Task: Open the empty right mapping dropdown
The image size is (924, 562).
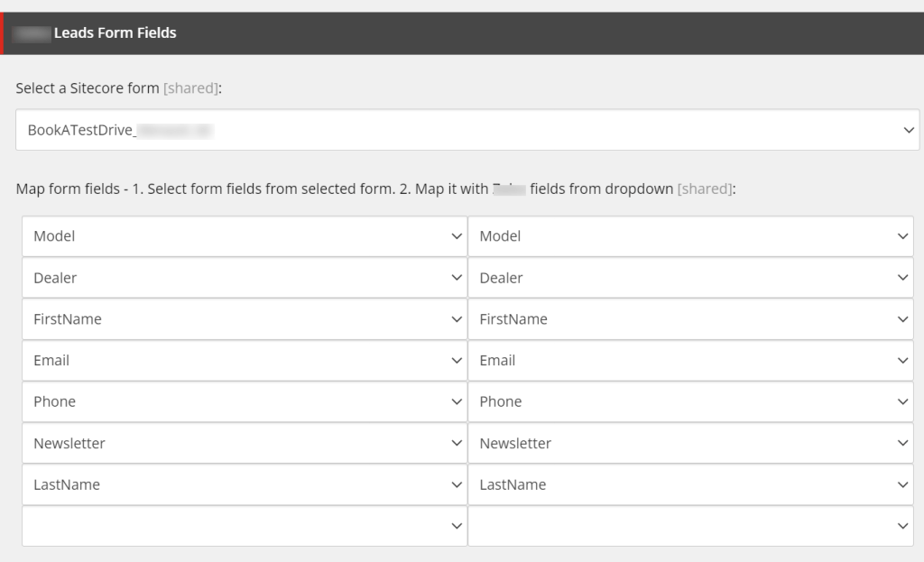Action: pos(690,526)
